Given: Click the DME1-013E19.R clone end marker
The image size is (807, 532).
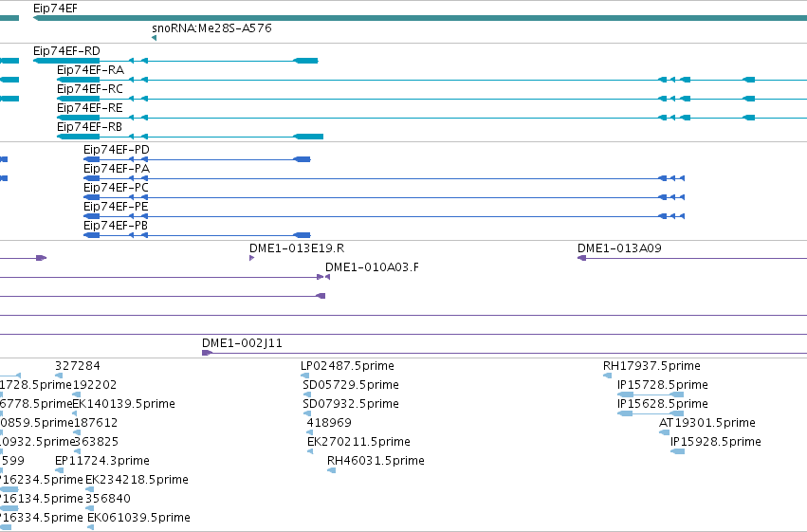Looking at the screenshot, I should 251,258.
